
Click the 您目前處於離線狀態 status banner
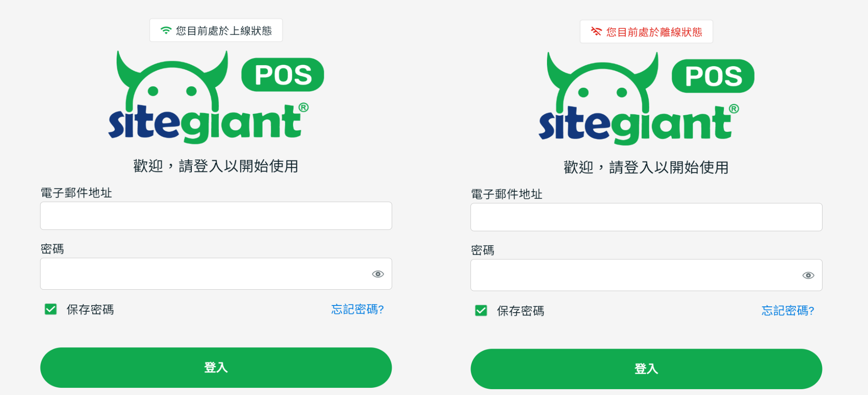646,31
